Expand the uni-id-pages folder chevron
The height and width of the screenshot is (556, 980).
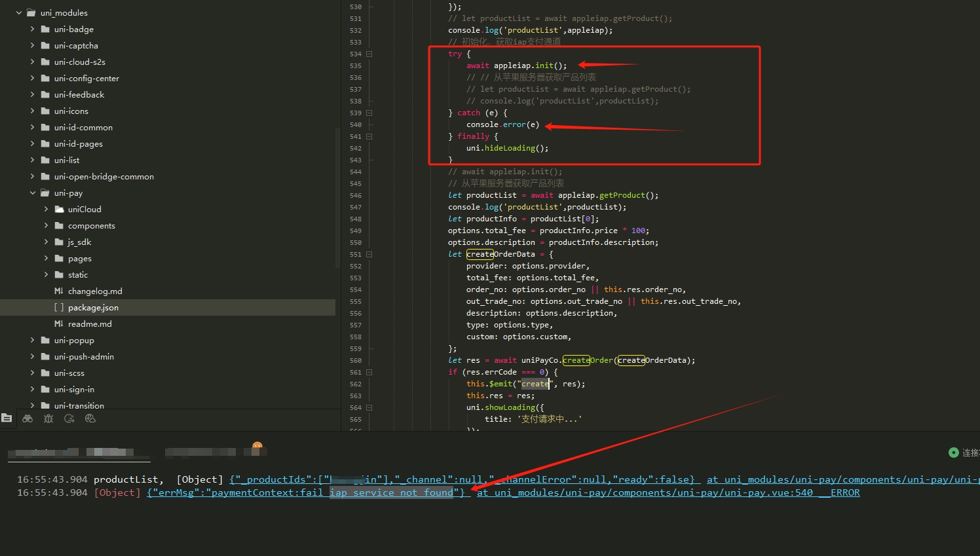click(x=32, y=143)
